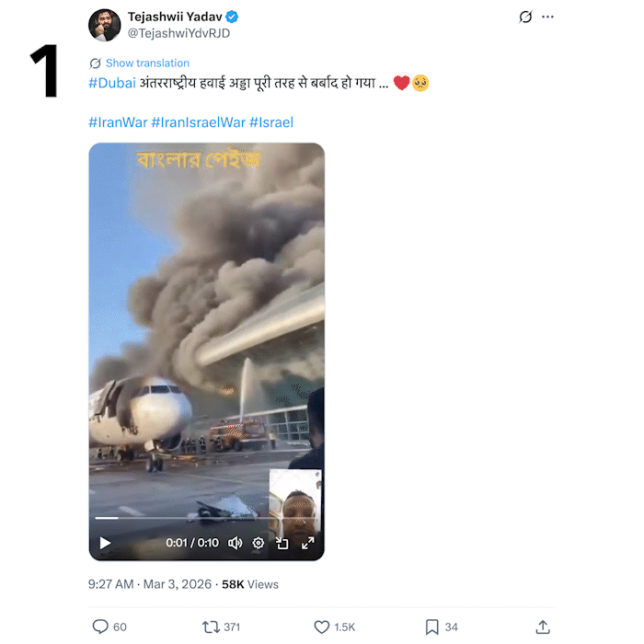Open the #Dubai hashtag
This screenshot has height=644, width=644.
[x=111, y=84]
